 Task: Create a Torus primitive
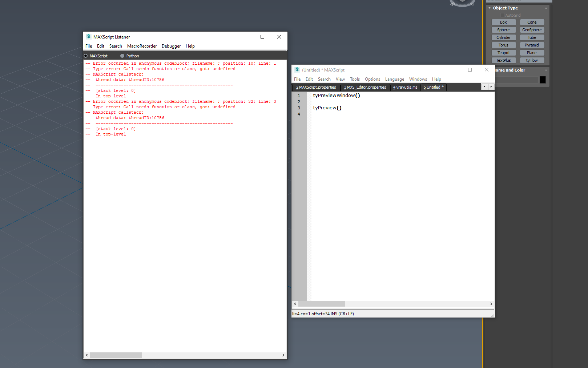[504, 45]
